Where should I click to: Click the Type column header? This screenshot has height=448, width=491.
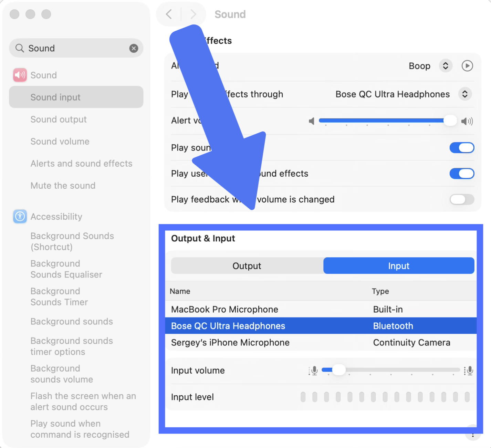(x=380, y=291)
